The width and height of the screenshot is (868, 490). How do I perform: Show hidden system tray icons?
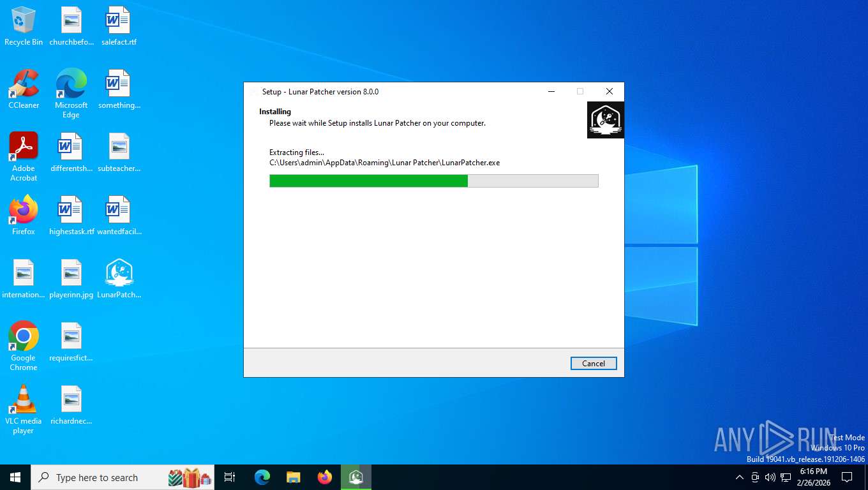pyautogui.click(x=740, y=477)
